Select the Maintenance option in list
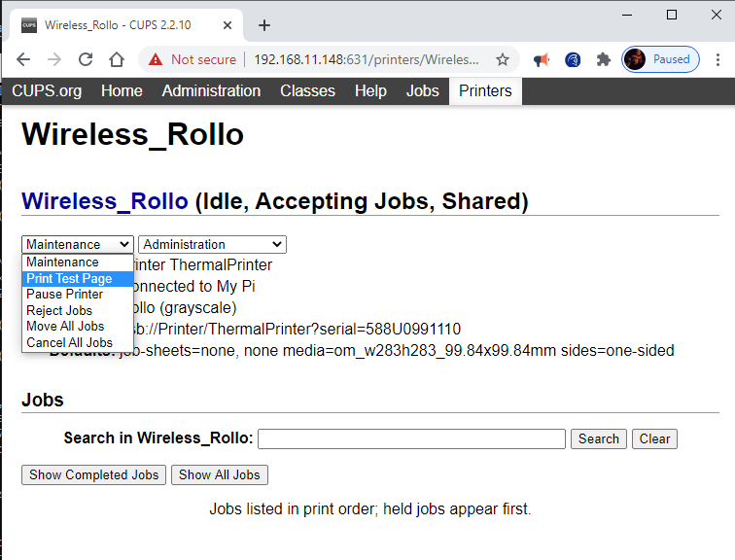Screen dimensions: 735x560 tap(78, 262)
